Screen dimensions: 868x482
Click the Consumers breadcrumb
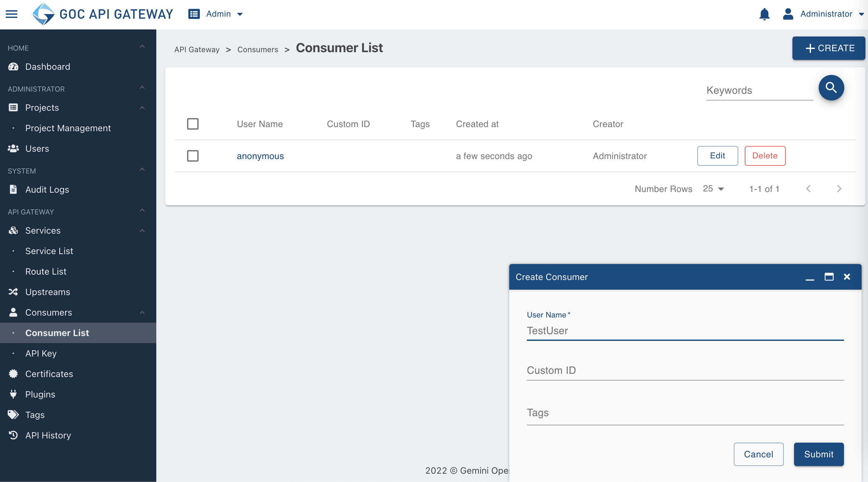click(x=258, y=50)
